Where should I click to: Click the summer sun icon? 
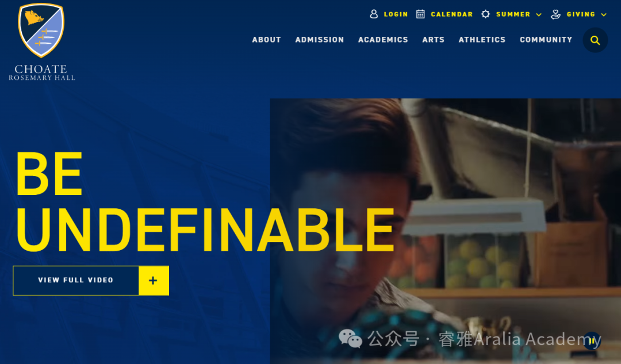(485, 14)
